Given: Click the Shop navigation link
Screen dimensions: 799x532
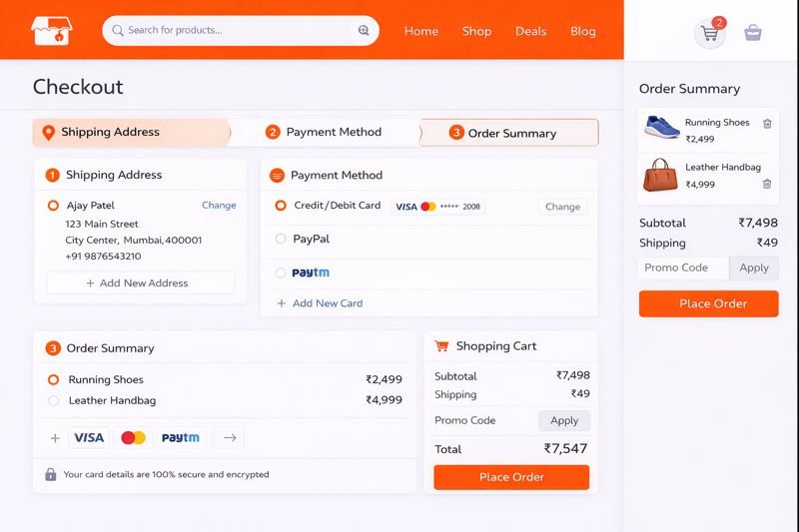Looking at the screenshot, I should [476, 31].
